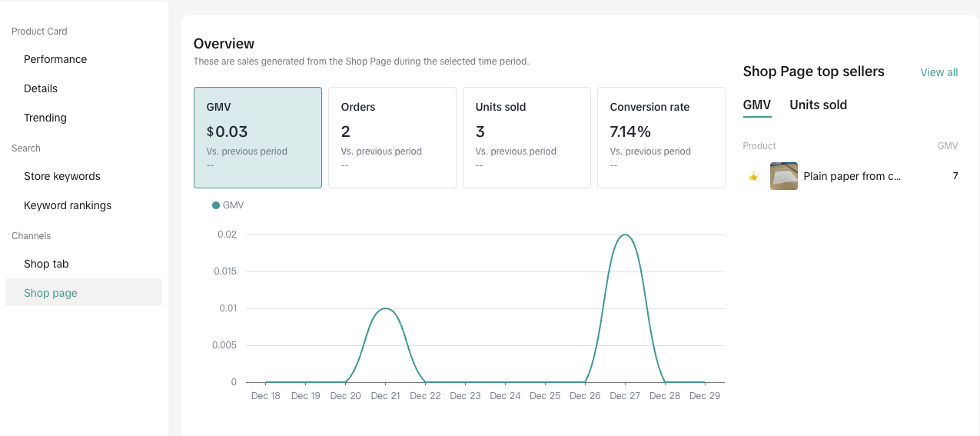Open the Plain paper product name link
The width and height of the screenshot is (980, 436).
coord(852,176)
